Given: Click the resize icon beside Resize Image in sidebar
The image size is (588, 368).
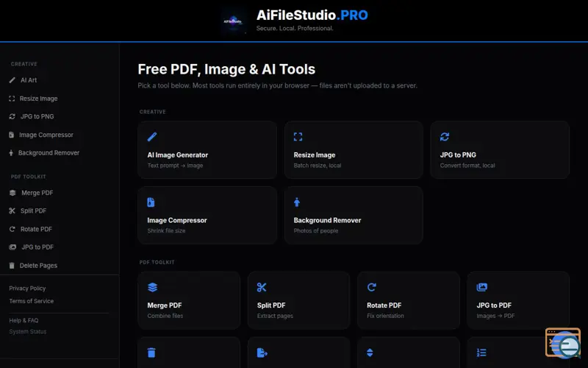Looking at the screenshot, I should (12, 99).
